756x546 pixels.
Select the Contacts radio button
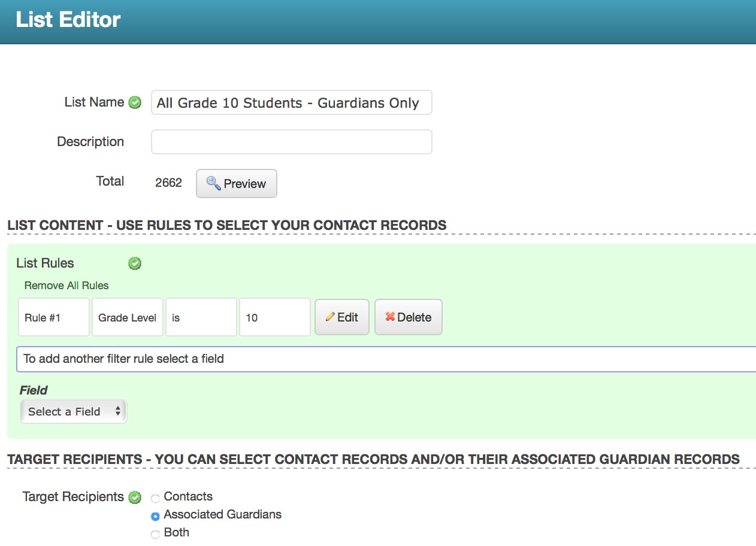pos(155,498)
